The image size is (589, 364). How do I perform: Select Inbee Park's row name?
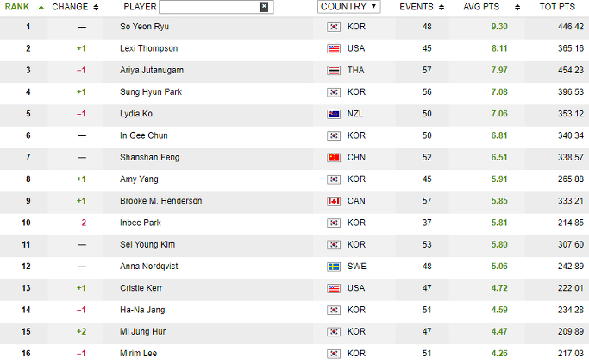(x=140, y=223)
